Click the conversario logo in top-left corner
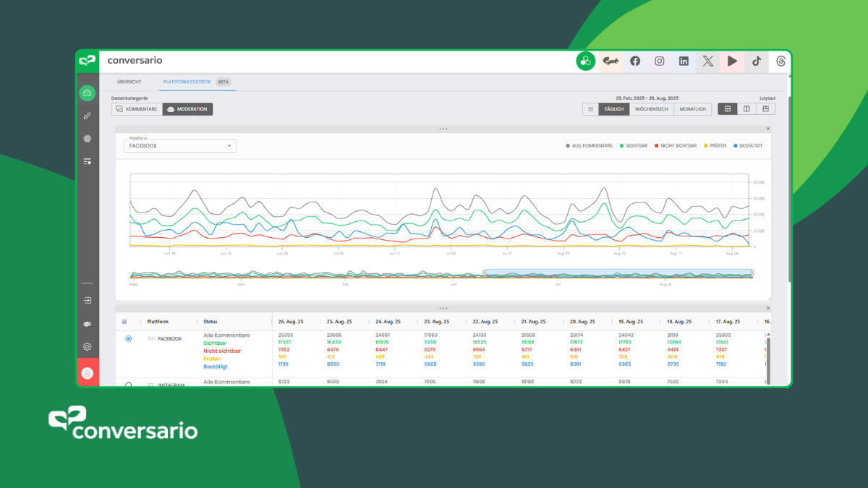 [88, 61]
